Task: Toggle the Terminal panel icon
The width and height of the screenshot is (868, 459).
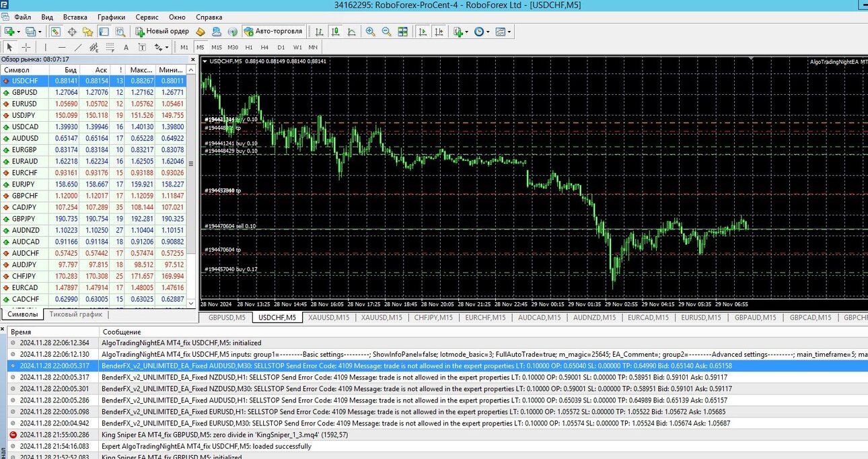Action: (104, 32)
